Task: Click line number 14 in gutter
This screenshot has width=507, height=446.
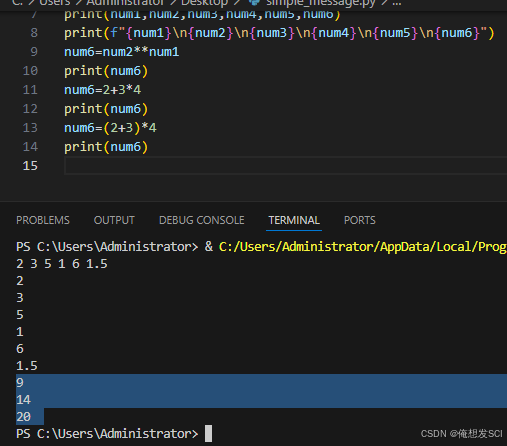Action: pyautogui.click(x=30, y=147)
